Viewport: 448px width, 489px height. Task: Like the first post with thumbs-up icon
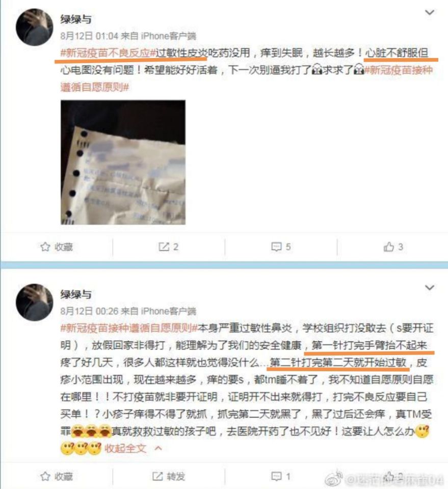click(x=389, y=247)
